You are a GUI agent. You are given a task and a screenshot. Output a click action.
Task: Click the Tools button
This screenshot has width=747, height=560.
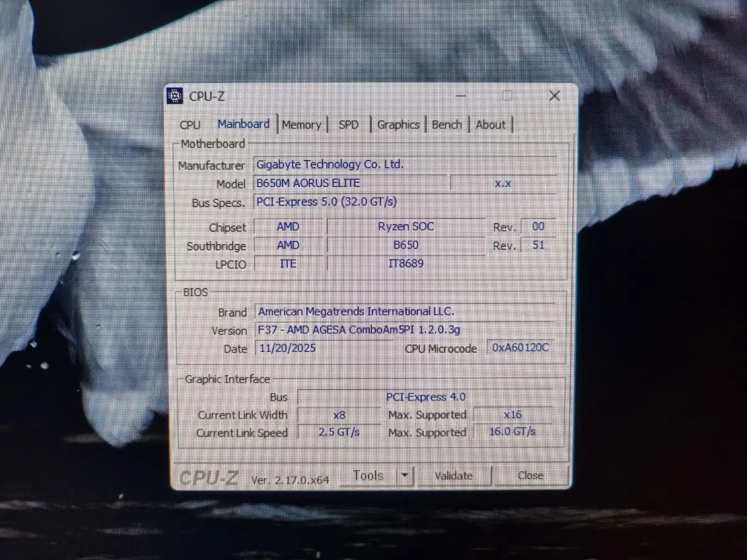(x=368, y=475)
